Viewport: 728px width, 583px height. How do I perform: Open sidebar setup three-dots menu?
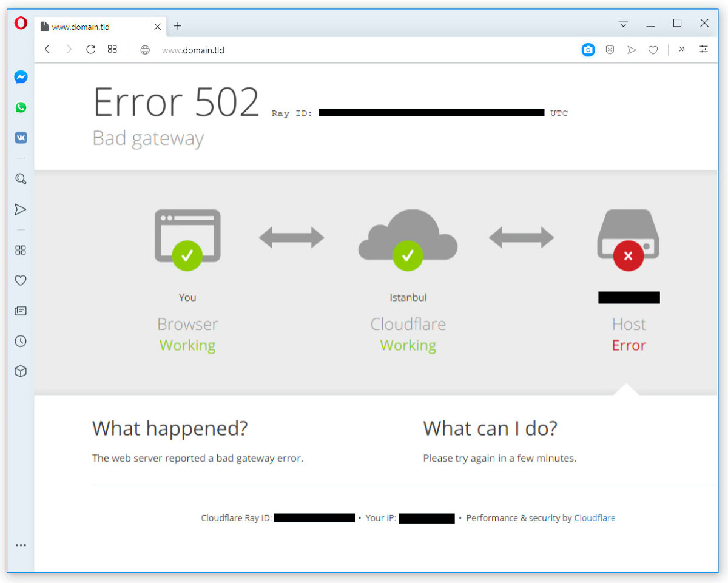[21, 545]
